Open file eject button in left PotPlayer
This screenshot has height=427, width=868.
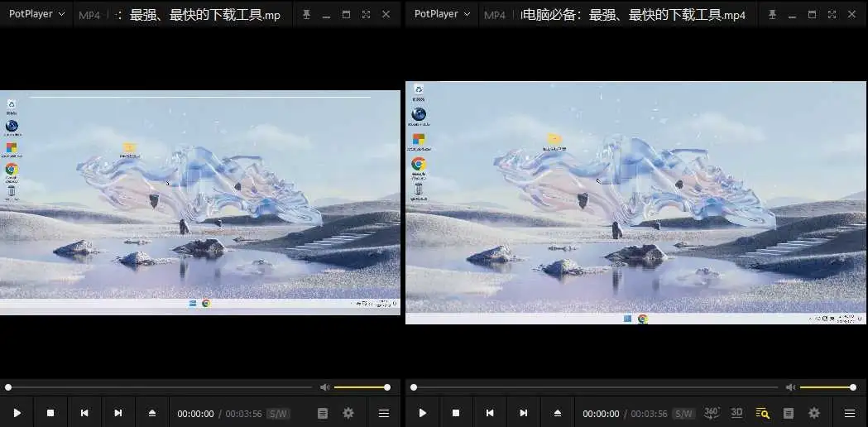(152, 413)
